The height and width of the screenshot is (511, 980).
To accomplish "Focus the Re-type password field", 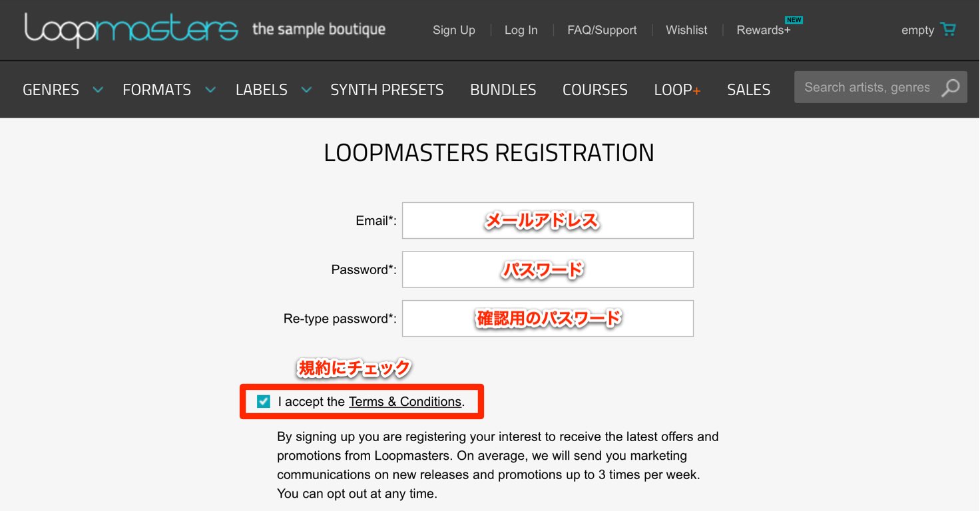I will 548,318.
